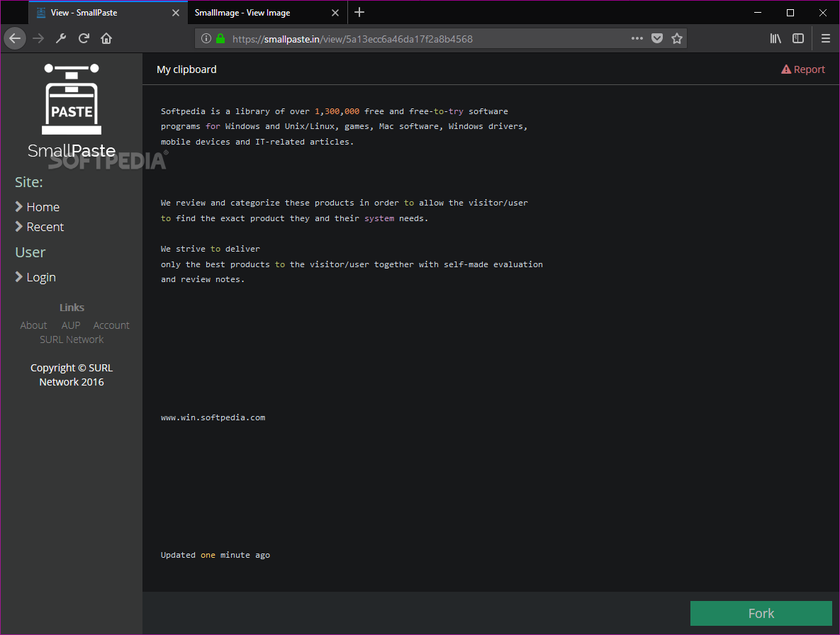The image size is (840, 635).
Task: Close the View - SmallPaste tab
Action: tap(176, 13)
